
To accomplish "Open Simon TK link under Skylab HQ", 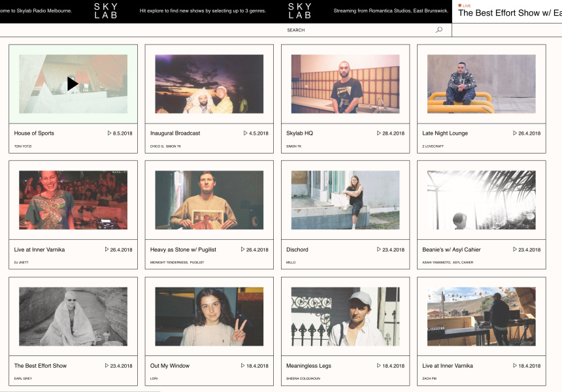I will pos(294,146).
